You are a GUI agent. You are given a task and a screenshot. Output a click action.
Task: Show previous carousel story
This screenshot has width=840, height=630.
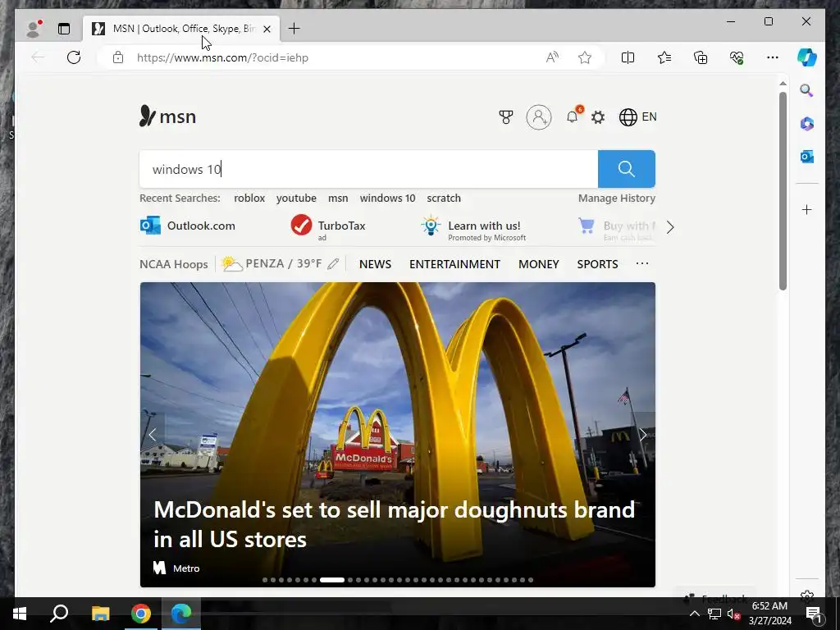coord(153,435)
